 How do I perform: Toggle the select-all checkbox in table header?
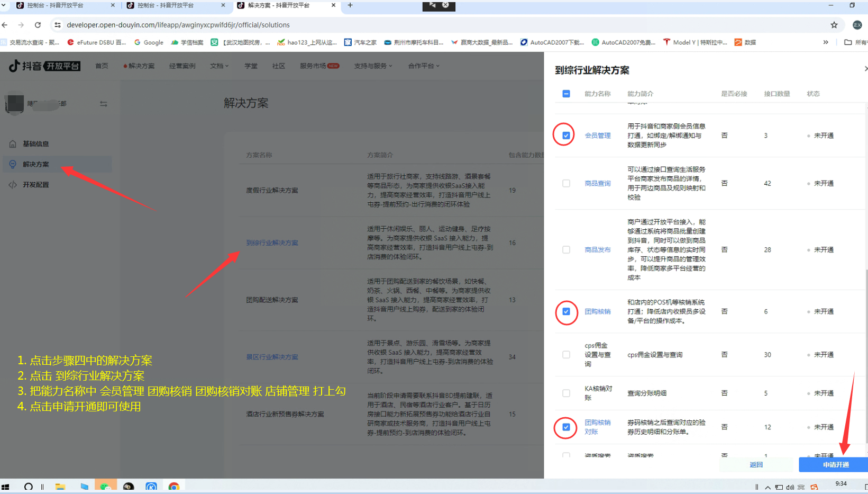[566, 94]
